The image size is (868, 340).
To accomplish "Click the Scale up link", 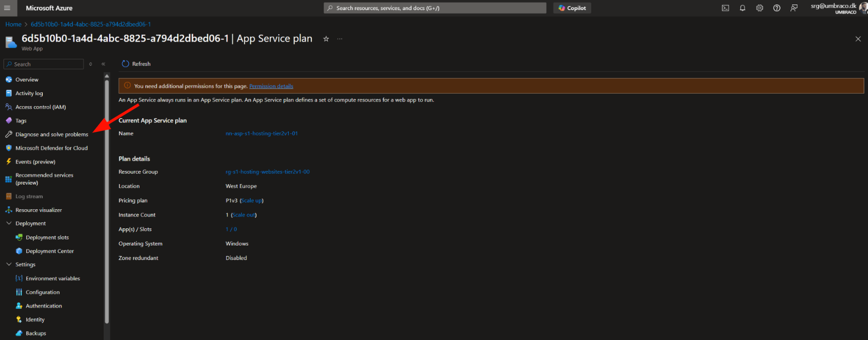I will tap(252, 201).
